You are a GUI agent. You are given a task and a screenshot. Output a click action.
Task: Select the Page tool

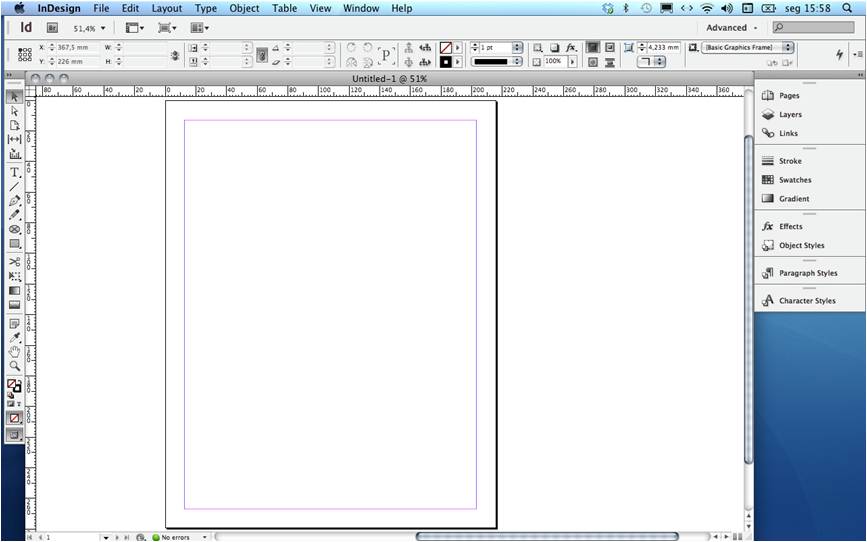pyautogui.click(x=14, y=125)
